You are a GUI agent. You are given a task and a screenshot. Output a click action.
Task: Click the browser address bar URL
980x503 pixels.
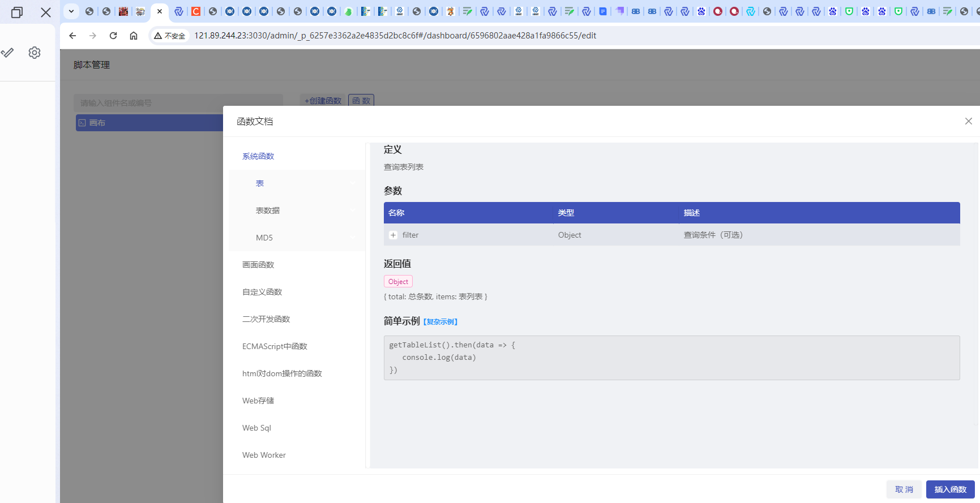tap(395, 36)
